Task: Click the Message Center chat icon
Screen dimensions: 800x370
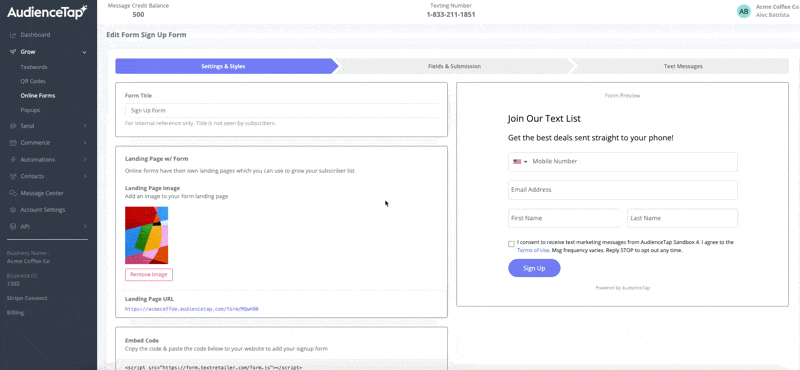Action: 13,193
